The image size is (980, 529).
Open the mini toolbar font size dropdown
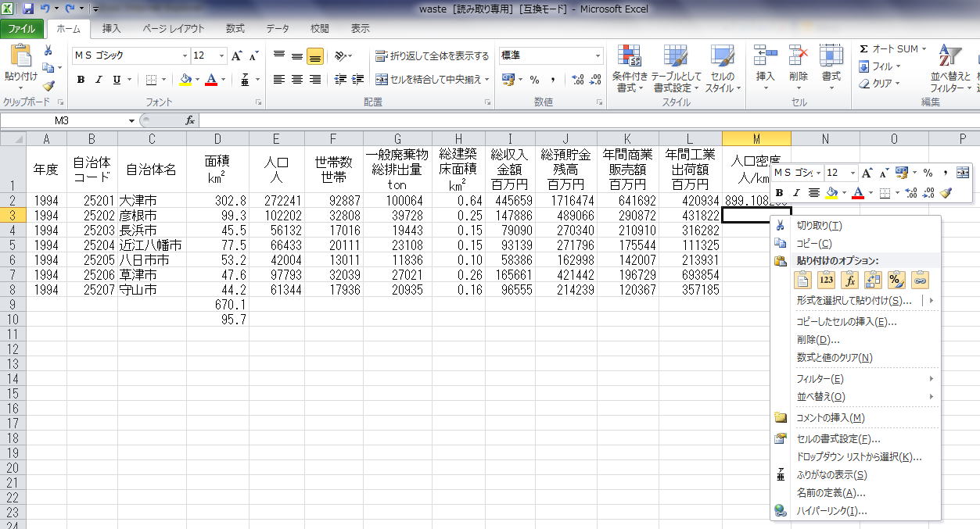pos(855,173)
